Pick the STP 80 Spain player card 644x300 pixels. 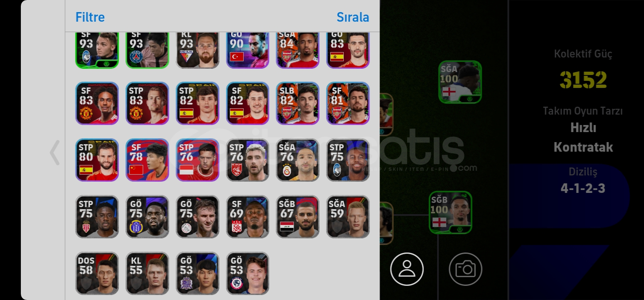point(97,160)
